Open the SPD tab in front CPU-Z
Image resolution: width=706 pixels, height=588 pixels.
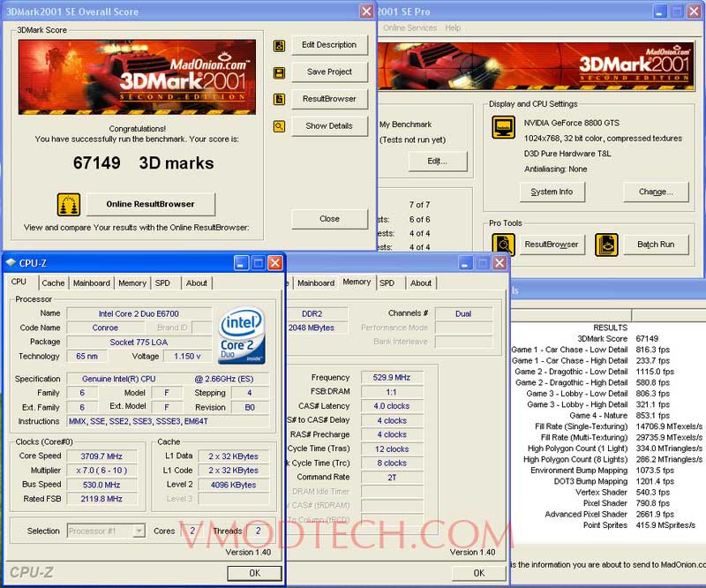pyautogui.click(x=162, y=283)
